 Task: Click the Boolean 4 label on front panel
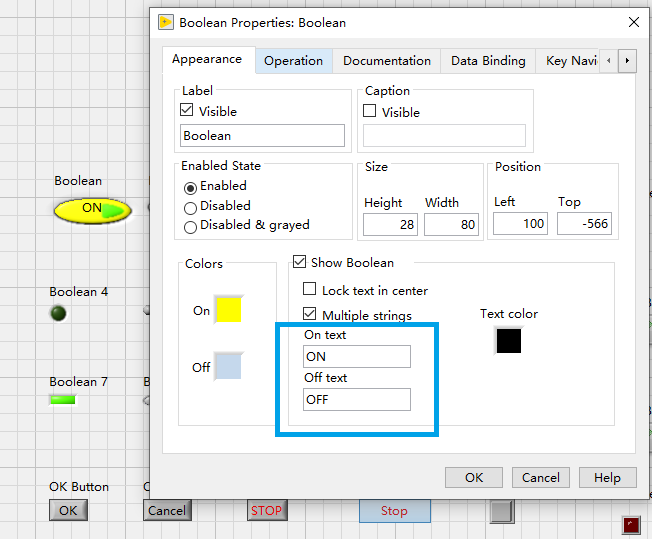79,292
